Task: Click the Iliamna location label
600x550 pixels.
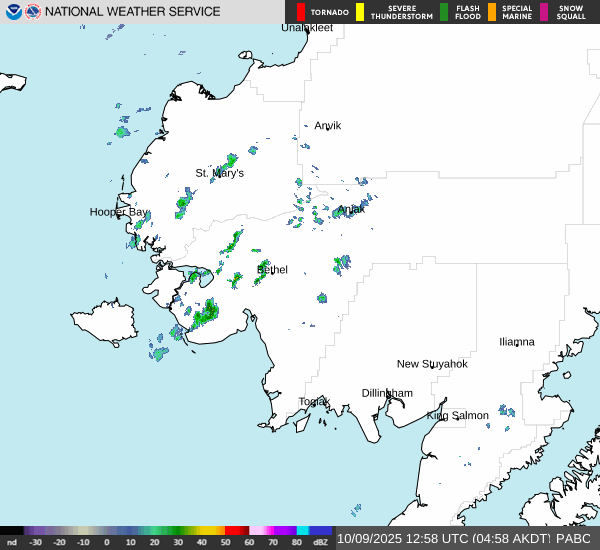Action: [x=516, y=341]
